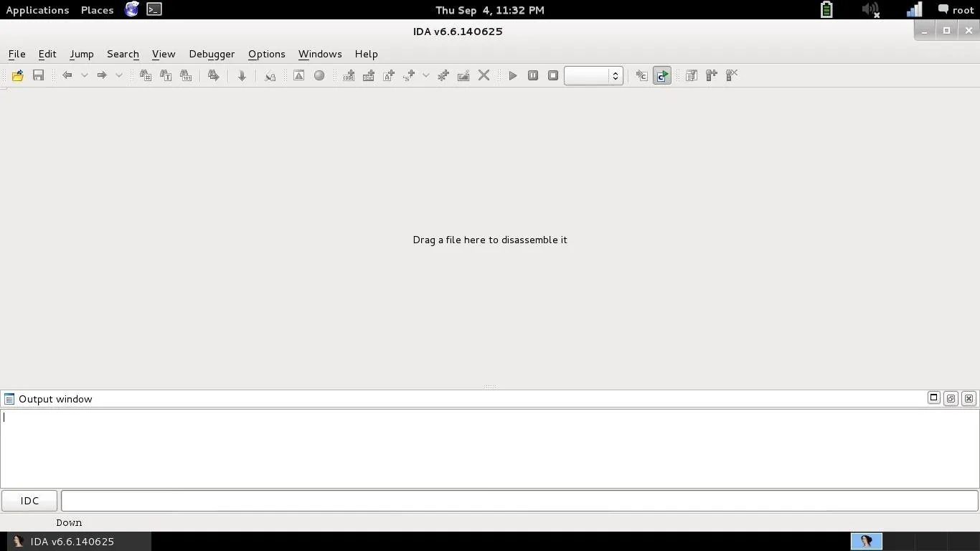This screenshot has width=980, height=551.
Task: Click the asterisk array icon
Action: pyautogui.click(x=443, y=75)
